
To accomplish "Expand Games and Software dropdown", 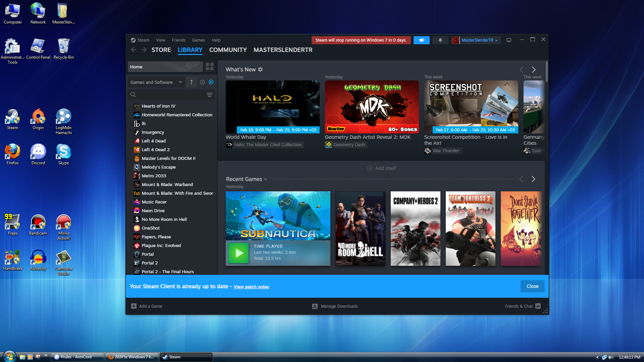I will (x=156, y=82).
